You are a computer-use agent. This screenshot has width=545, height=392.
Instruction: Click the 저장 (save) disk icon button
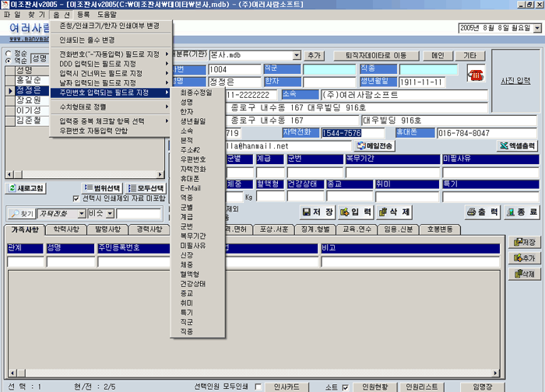click(x=319, y=212)
